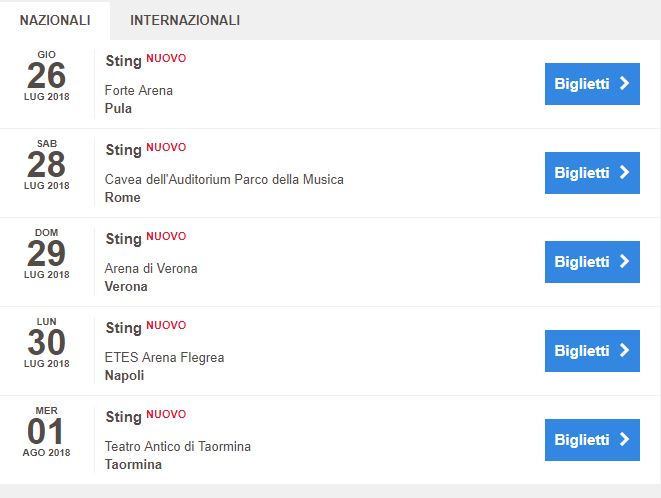Click chevron arrow on Rome Biglietti button
Viewport: 661px width, 498px height.
tap(625, 173)
